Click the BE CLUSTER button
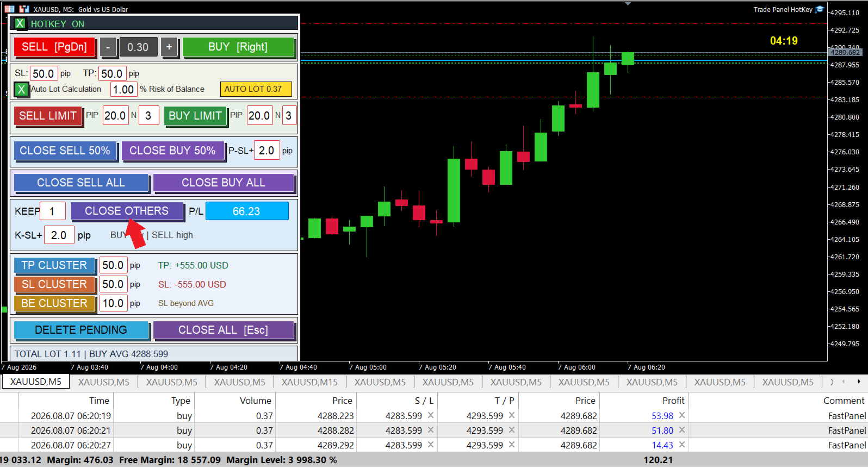Image resolution: width=868 pixels, height=468 pixels. pyautogui.click(x=54, y=303)
